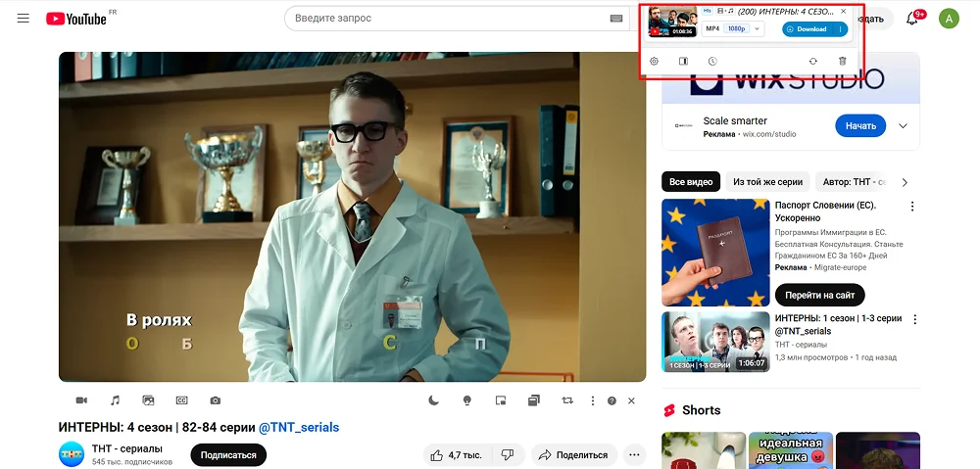Image resolution: width=980 pixels, height=469 pixels.
Task: Refresh the detected media list
Action: coord(812,62)
